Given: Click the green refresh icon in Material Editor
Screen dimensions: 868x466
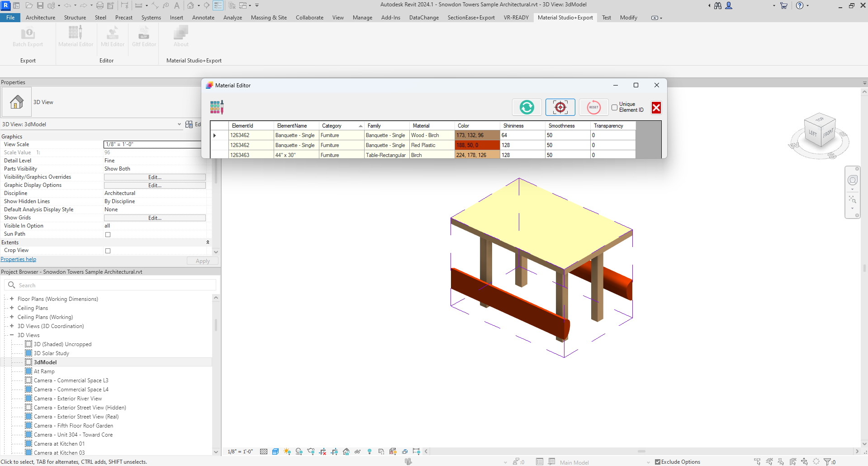Looking at the screenshot, I should click(x=526, y=107).
